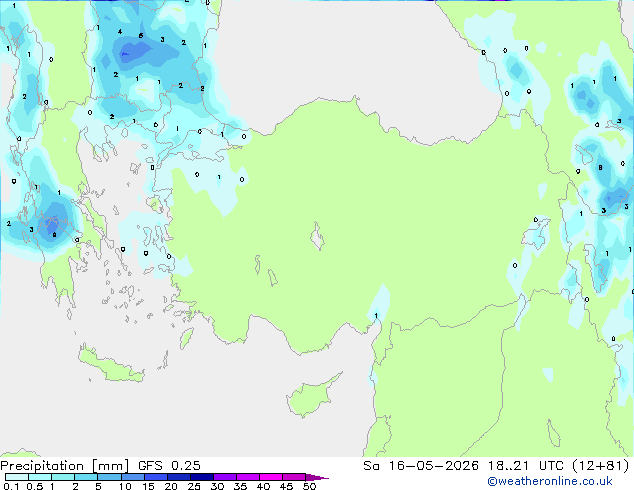Pick the 0.1–0.5 mm legend swatch

(17, 477)
